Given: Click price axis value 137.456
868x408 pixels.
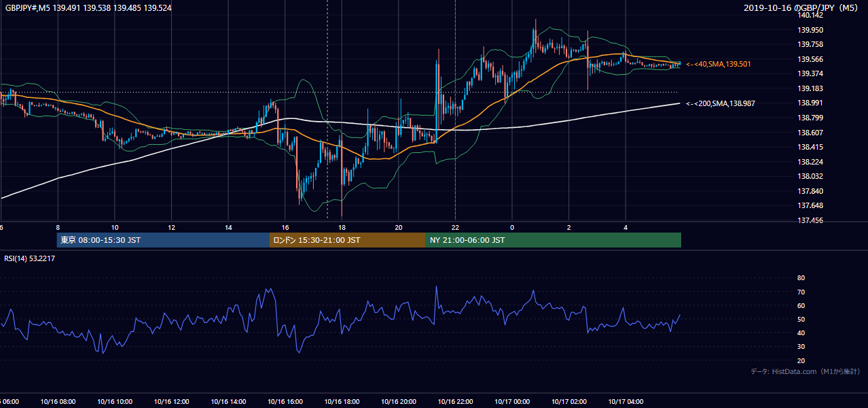Looking at the screenshot, I should 812,220.
